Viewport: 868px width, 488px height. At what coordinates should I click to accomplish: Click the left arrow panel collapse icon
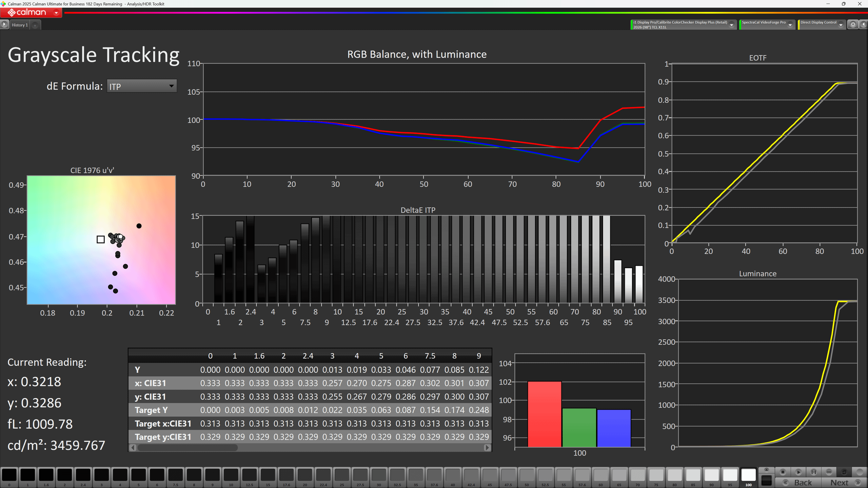point(863,24)
